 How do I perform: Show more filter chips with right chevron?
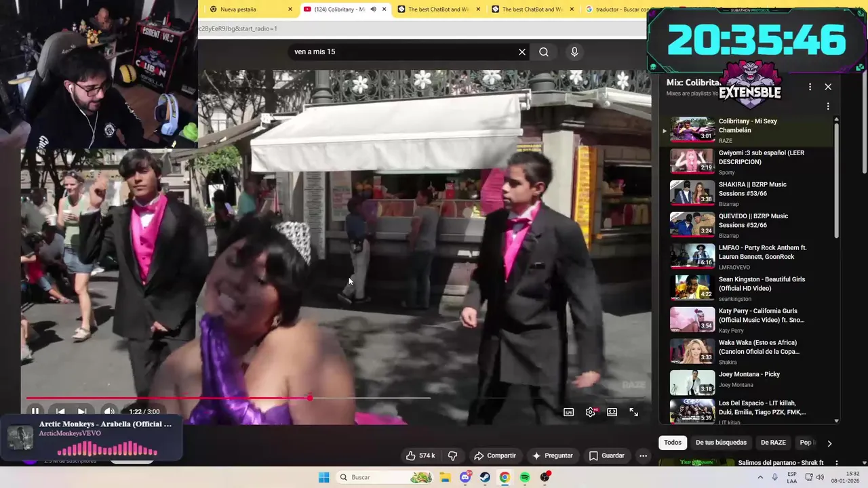point(829,443)
